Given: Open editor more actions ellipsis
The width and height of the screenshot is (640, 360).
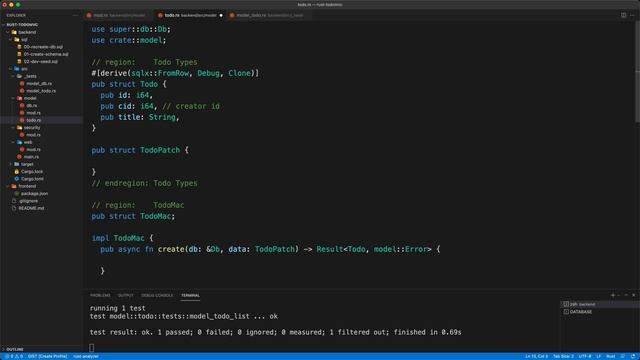Looking at the screenshot, I should click(x=632, y=15).
